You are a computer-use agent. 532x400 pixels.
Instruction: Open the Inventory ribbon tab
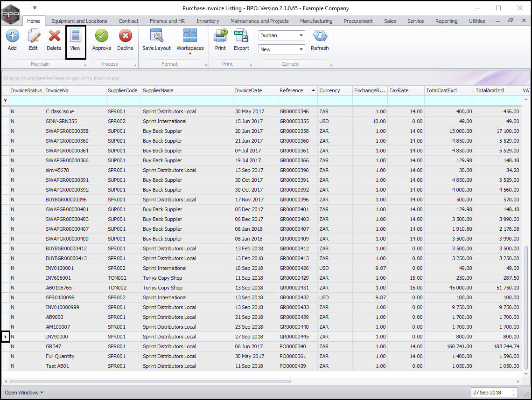[208, 21]
